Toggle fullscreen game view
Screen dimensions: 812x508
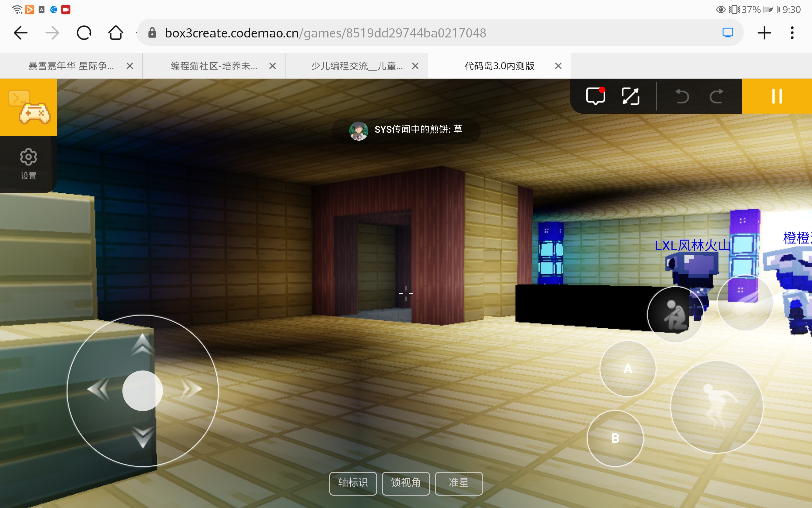pos(631,96)
